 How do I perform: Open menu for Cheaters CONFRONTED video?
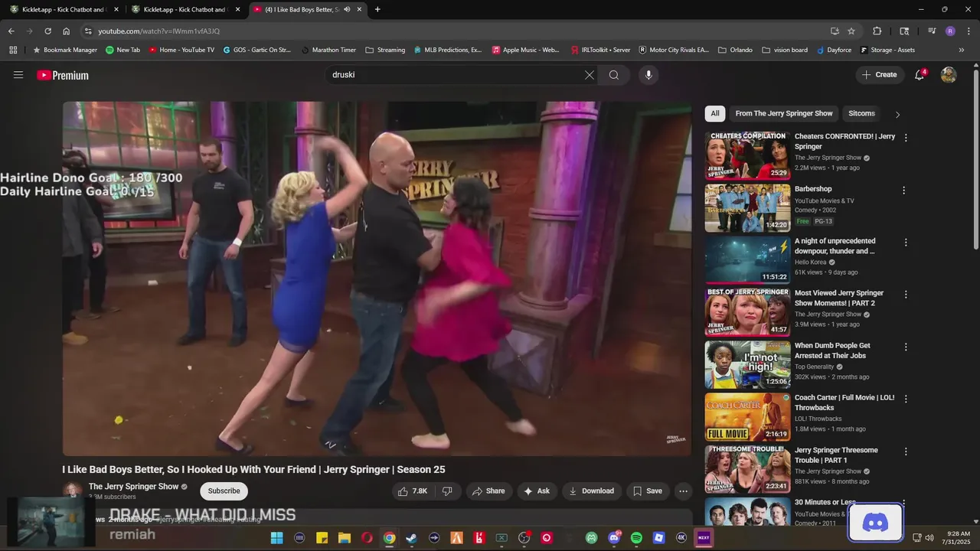click(x=906, y=138)
